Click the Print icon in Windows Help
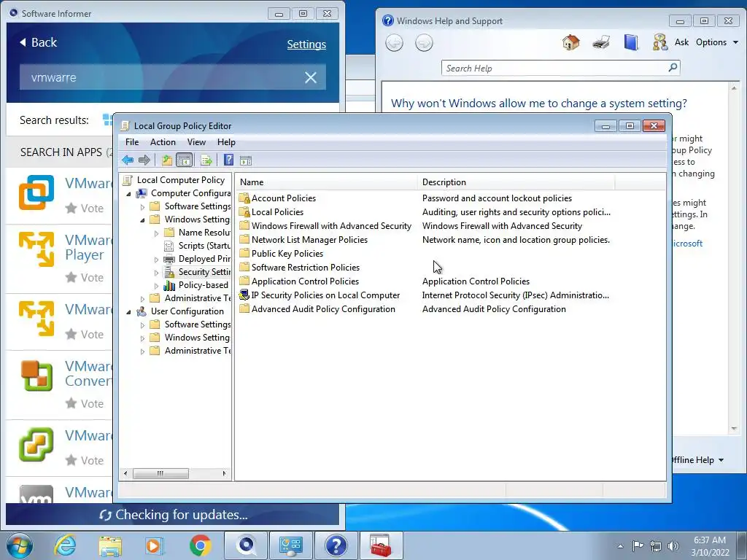This screenshot has width=747, height=560. [601, 42]
